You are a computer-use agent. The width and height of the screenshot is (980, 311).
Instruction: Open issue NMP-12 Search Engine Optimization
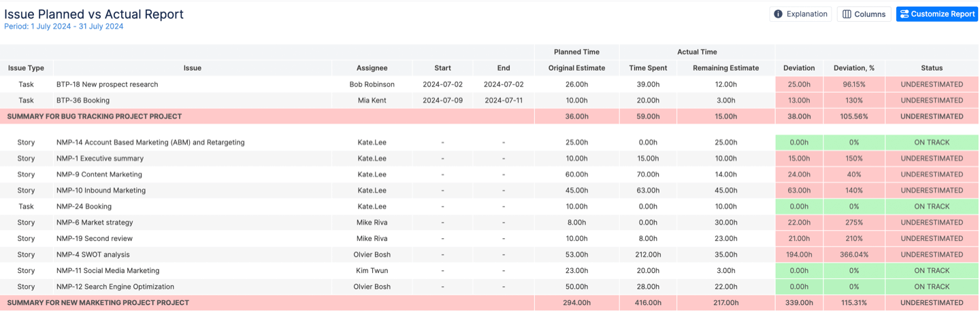pyautogui.click(x=115, y=287)
